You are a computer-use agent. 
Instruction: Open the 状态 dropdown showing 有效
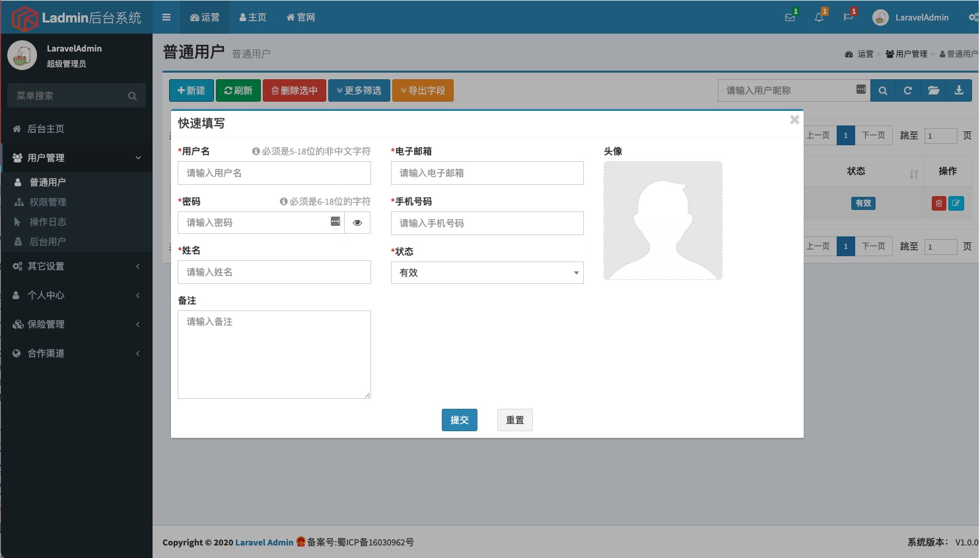[487, 273]
